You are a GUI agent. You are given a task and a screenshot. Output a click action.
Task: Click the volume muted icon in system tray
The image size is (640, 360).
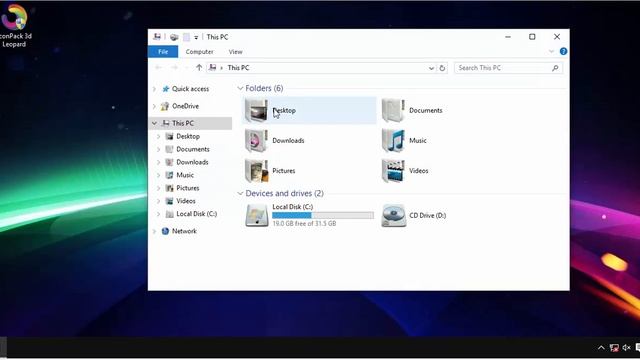point(627,348)
